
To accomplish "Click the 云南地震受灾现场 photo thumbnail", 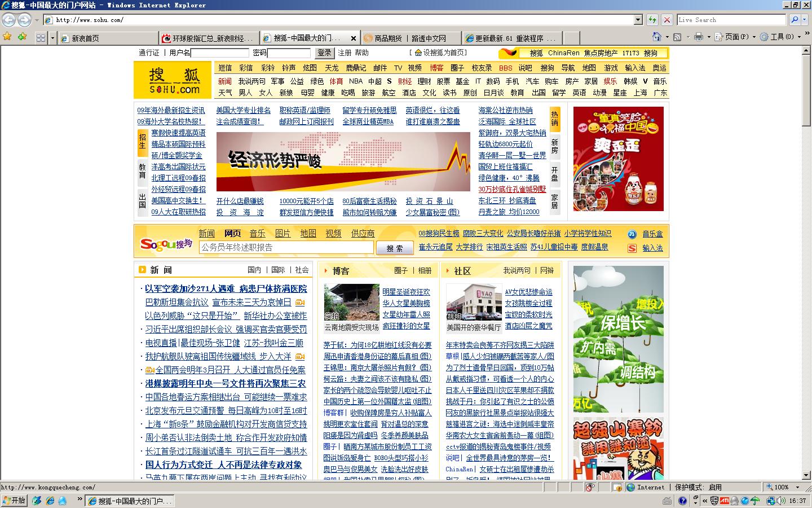I will pos(351,303).
